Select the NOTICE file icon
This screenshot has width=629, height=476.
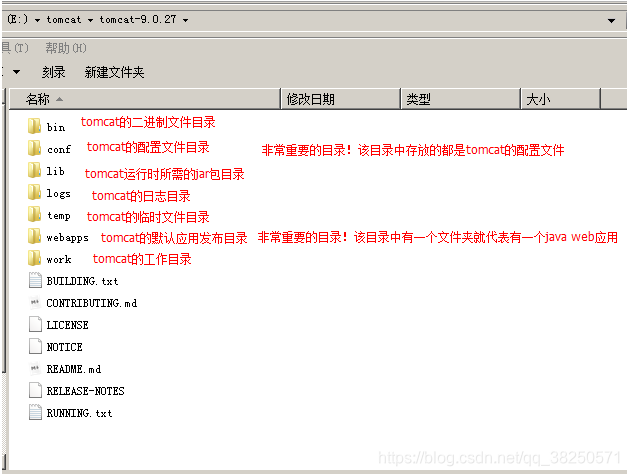35,346
